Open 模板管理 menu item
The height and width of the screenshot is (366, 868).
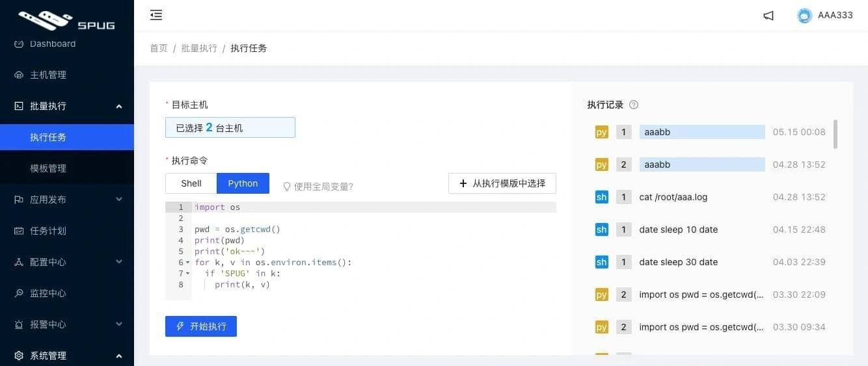pos(67,168)
